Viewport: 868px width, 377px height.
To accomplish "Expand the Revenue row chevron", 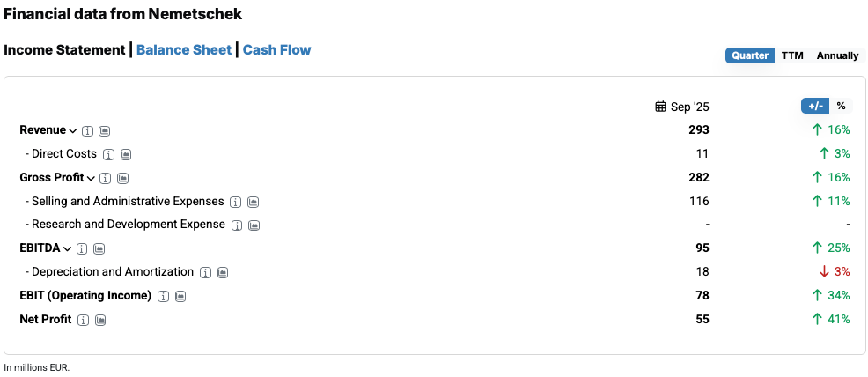I will pos(73,130).
